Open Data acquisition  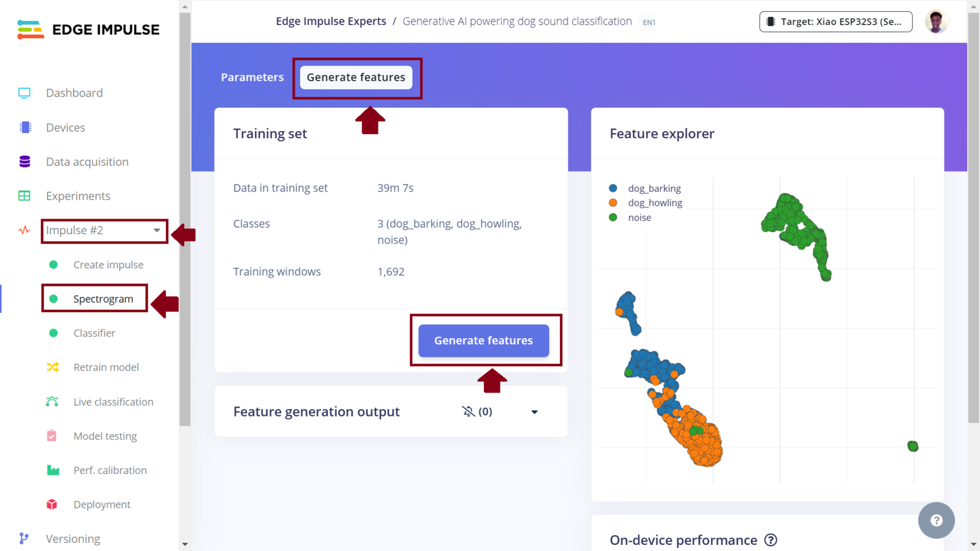click(x=87, y=162)
